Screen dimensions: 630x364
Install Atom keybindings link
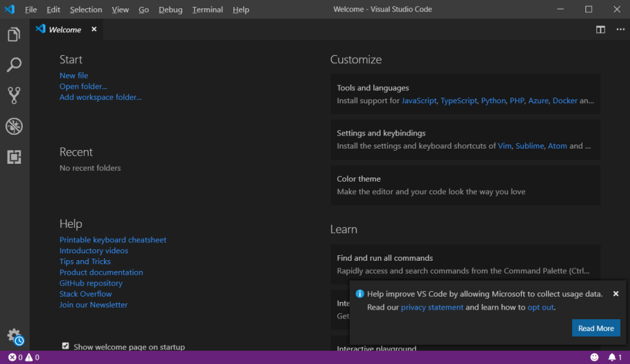pyautogui.click(x=558, y=146)
